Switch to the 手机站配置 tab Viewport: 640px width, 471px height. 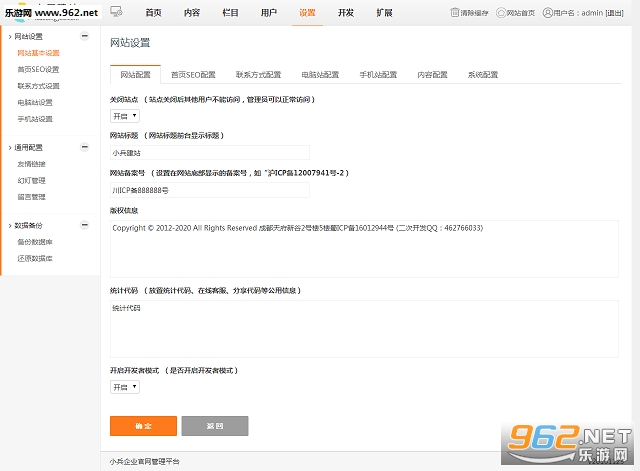coord(378,75)
